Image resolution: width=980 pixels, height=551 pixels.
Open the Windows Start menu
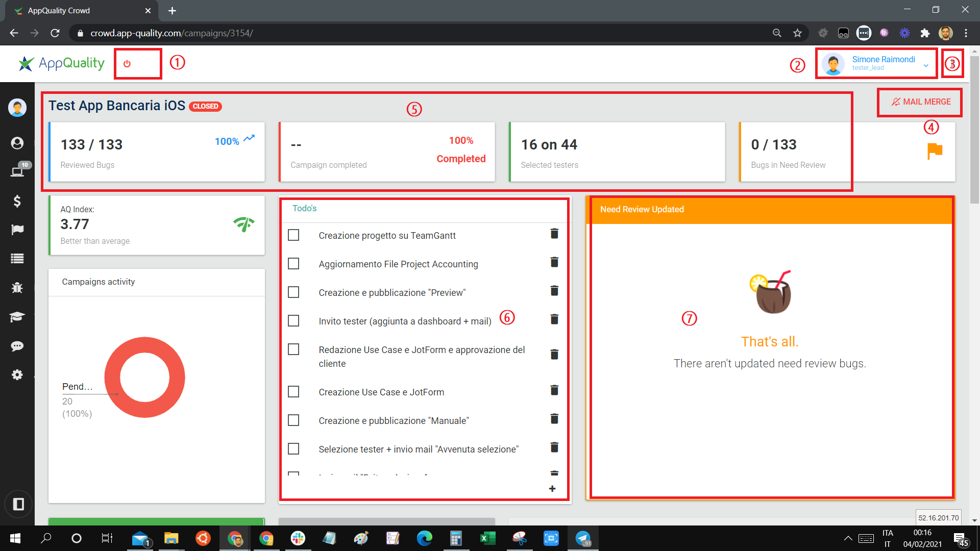point(15,538)
